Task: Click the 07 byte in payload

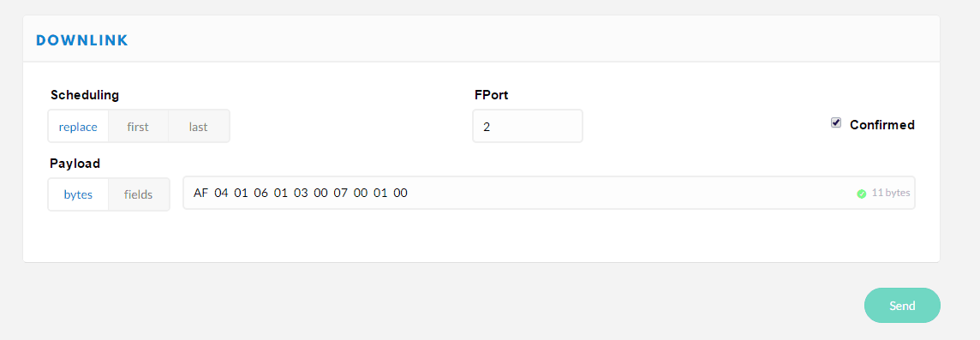Action: (x=340, y=194)
